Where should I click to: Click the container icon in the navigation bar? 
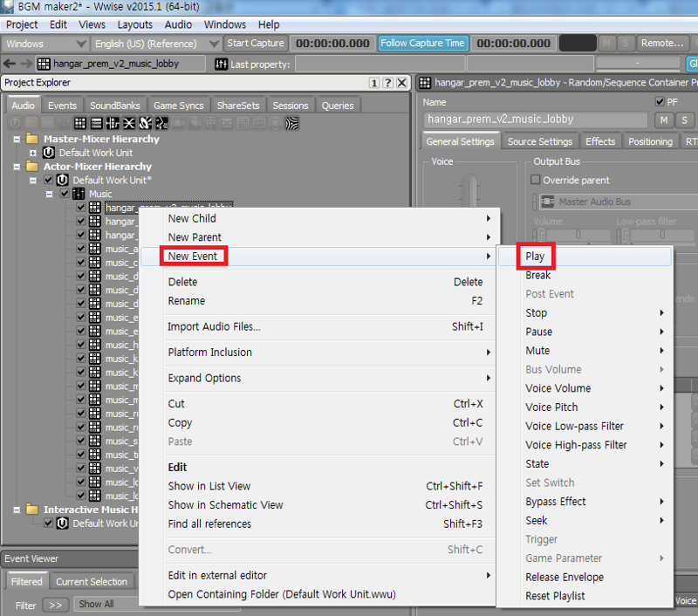click(43, 64)
